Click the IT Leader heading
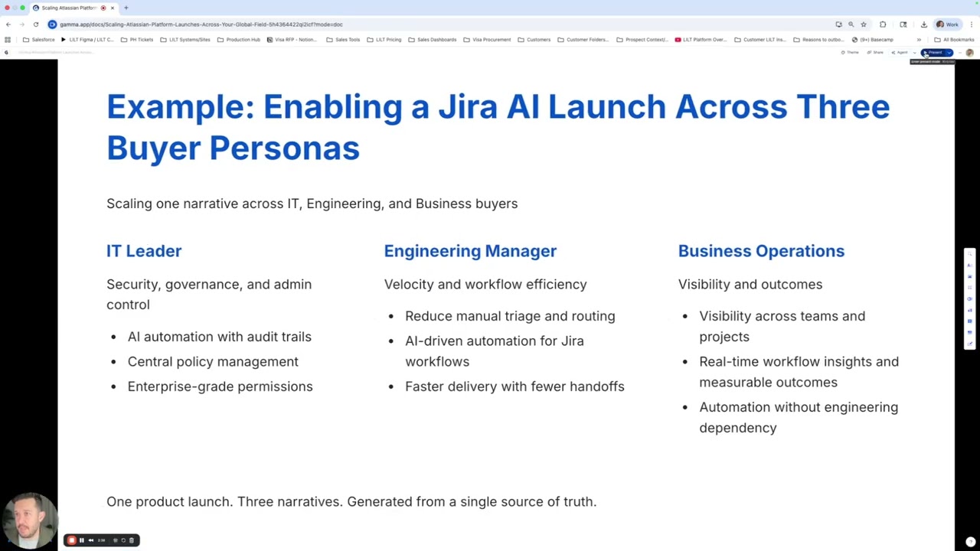980x551 pixels. pyautogui.click(x=144, y=251)
